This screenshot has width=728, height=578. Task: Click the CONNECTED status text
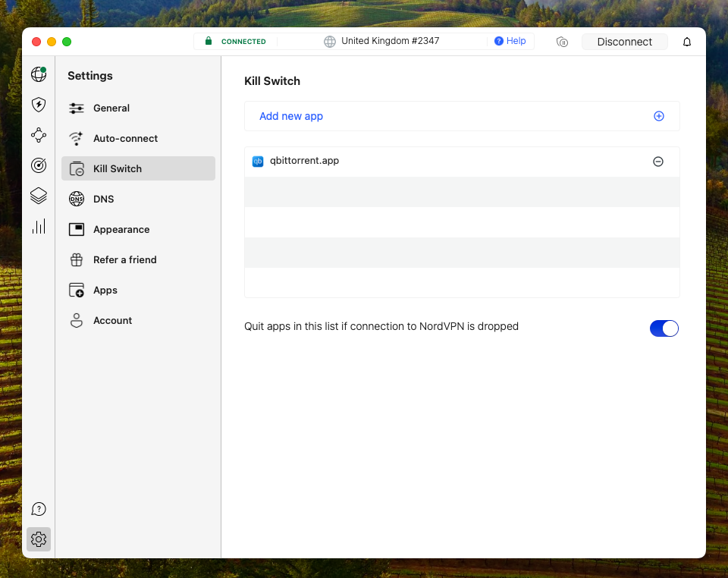pyautogui.click(x=243, y=41)
